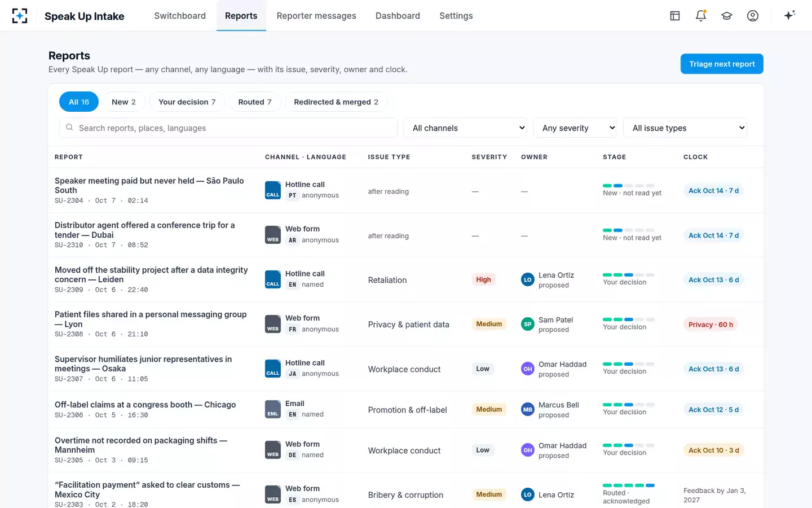Go to the Switchboard tab

(180, 16)
